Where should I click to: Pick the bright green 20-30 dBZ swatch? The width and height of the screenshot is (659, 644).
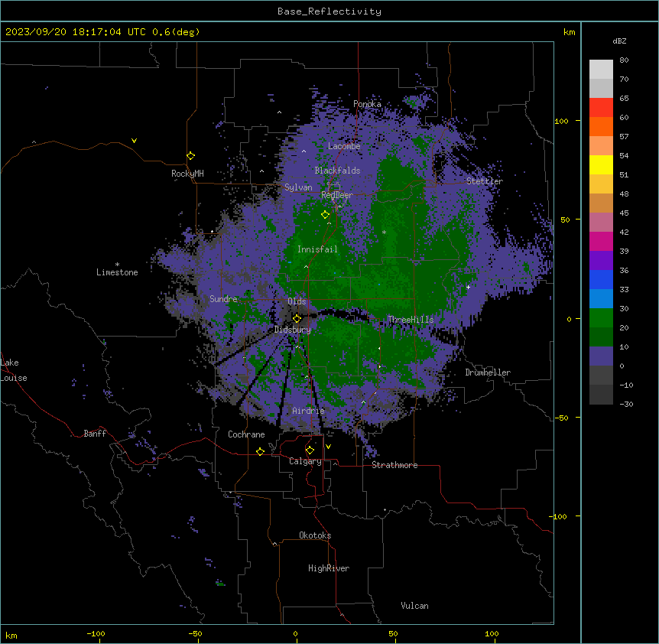coord(601,318)
